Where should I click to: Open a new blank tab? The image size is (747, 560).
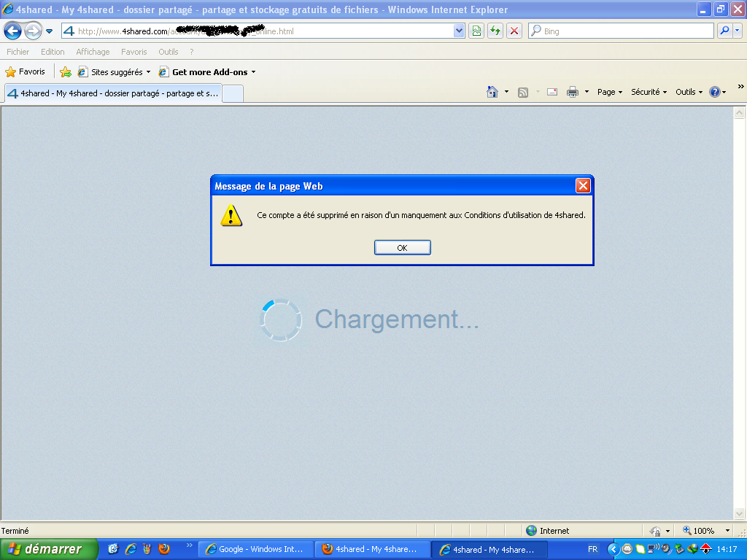(x=233, y=93)
